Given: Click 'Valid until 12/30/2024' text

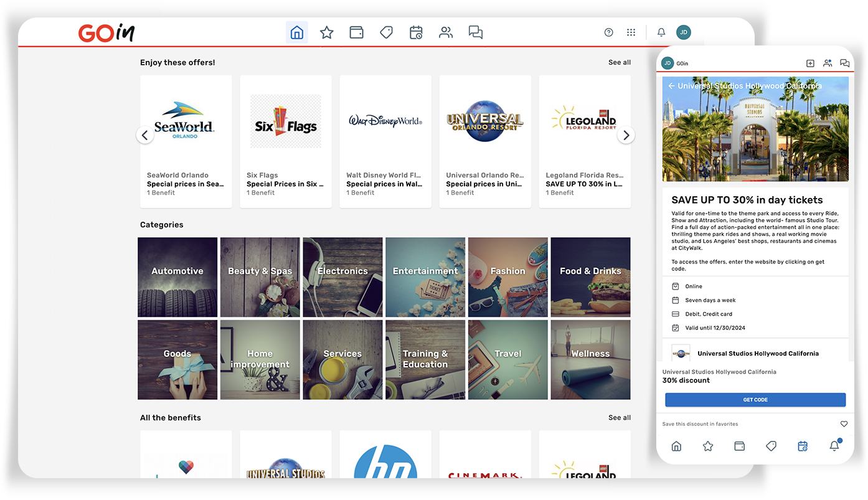Looking at the screenshot, I should click(715, 328).
